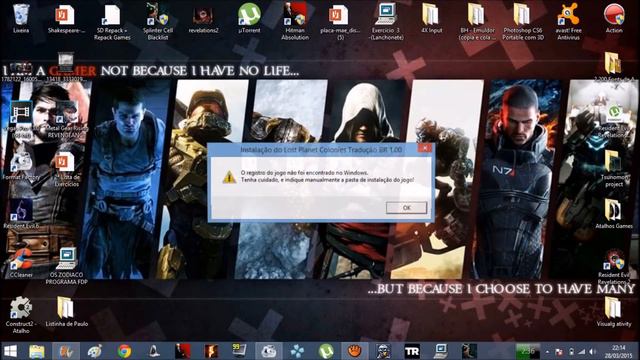The image size is (640, 360).
Task: Click the network signal tray icon
Action: pyautogui.click(x=581, y=352)
